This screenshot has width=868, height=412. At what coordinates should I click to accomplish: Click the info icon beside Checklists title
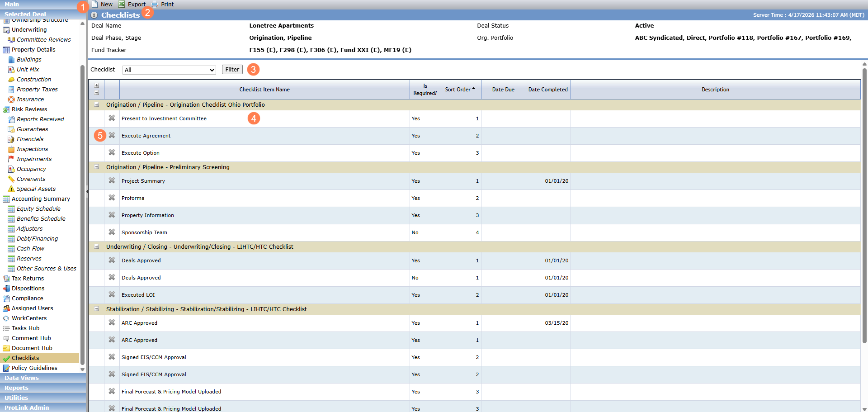(x=94, y=15)
